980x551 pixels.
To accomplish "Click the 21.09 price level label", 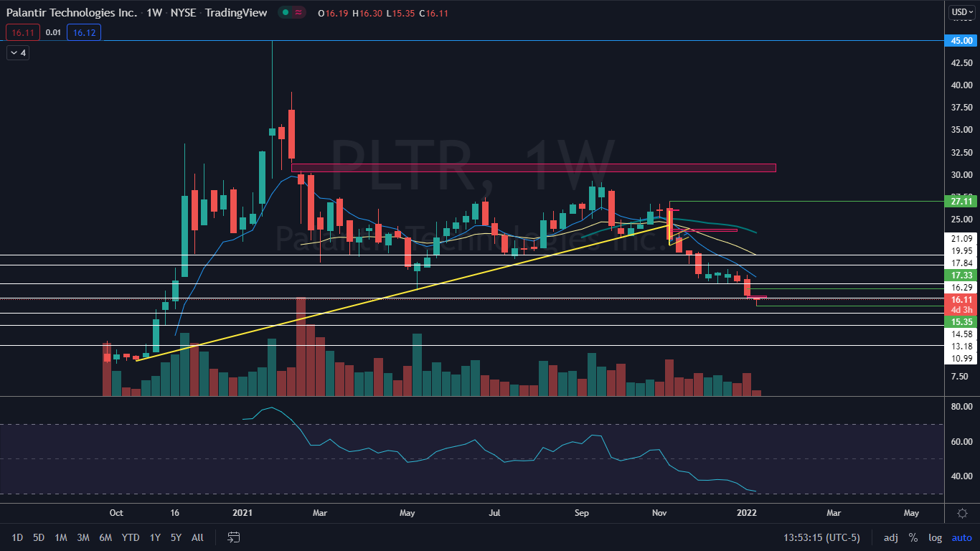I will pyautogui.click(x=961, y=239).
